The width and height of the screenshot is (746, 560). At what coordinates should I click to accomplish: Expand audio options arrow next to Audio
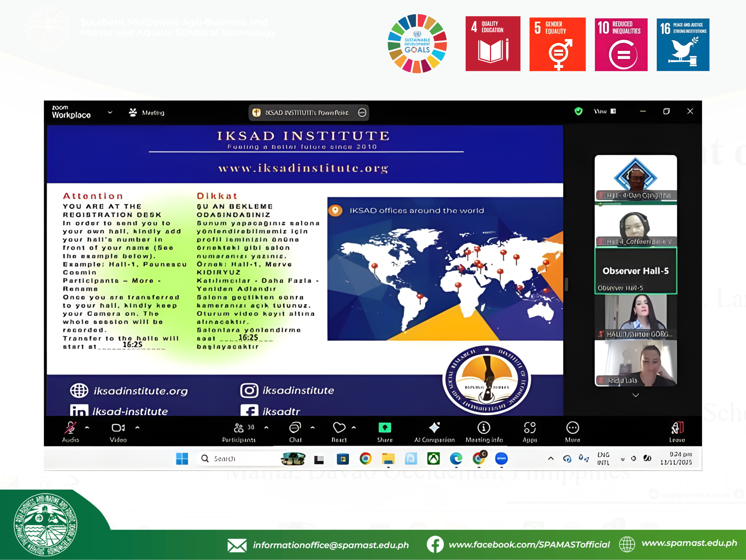click(87, 427)
